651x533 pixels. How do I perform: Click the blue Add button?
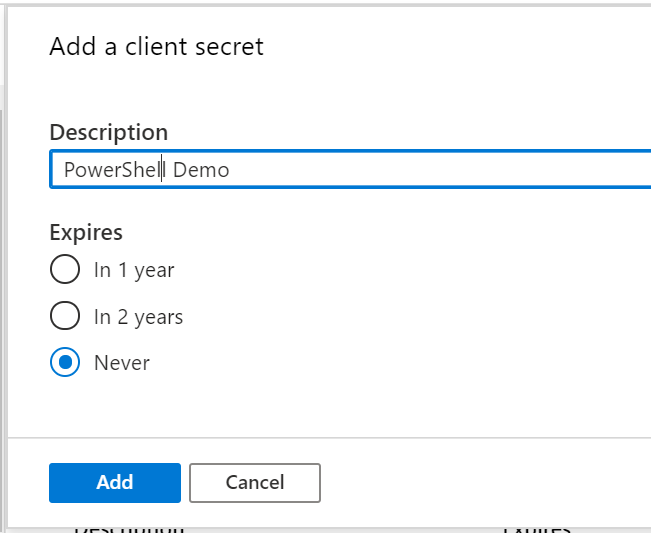pyautogui.click(x=115, y=482)
